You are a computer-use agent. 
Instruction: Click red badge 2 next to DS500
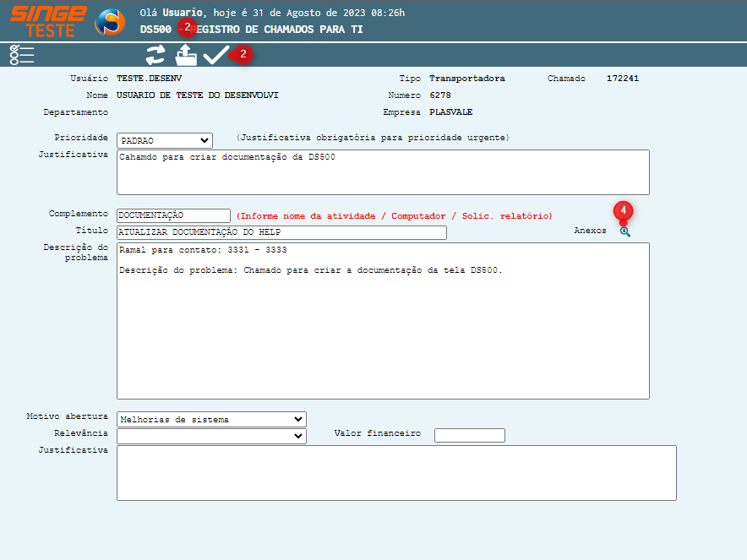(x=187, y=27)
